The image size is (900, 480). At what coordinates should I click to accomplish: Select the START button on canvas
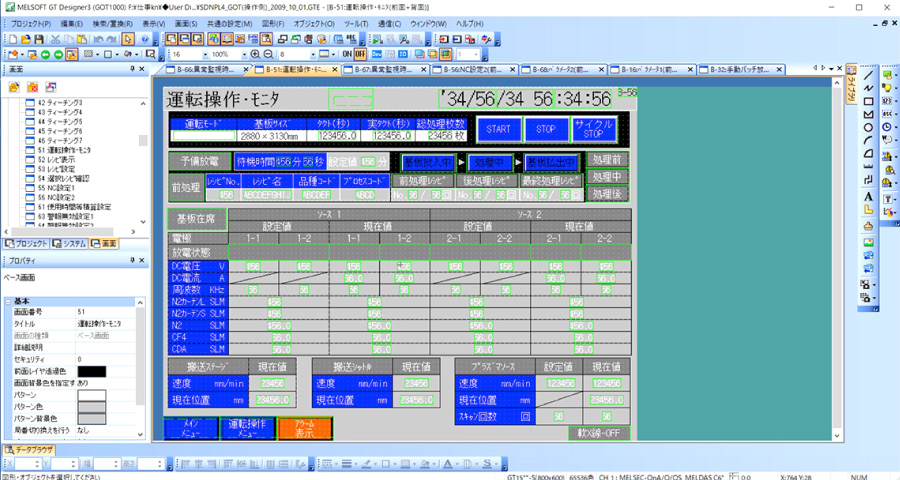pos(498,129)
